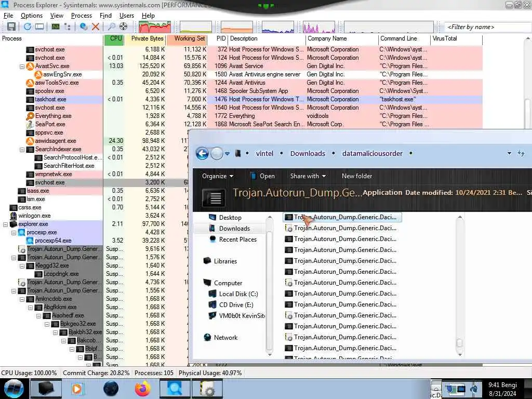This screenshot has height=399, width=532.
Task: Open the Find menu
Action: point(105,16)
